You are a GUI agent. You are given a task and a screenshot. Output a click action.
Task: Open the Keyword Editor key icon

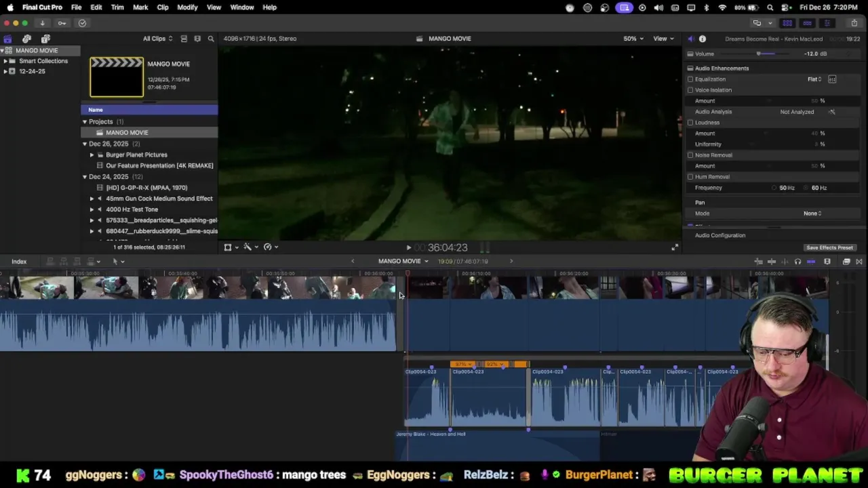pyautogui.click(x=62, y=23)
